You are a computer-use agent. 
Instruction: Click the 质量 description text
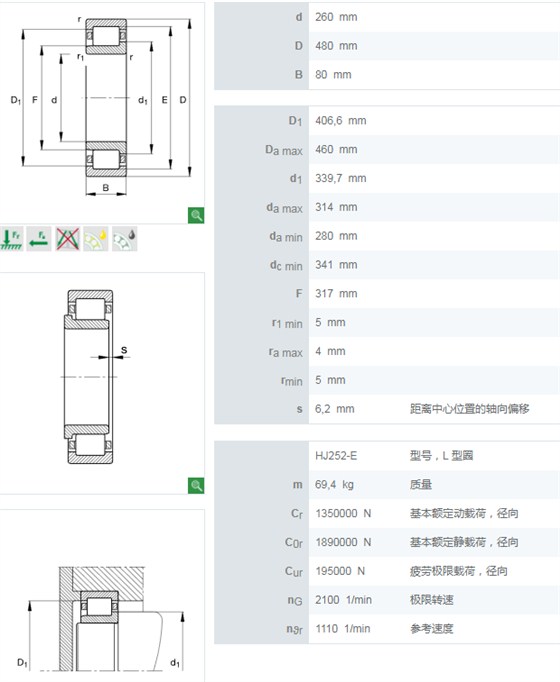point(420,485)
